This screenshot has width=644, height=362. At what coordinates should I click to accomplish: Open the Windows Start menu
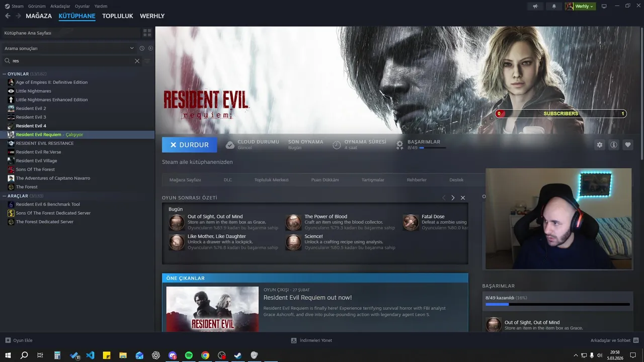pos(8,355)
